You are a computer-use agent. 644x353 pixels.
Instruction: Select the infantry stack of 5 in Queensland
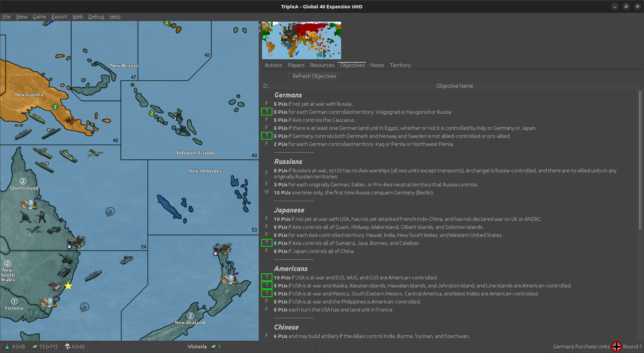pos(41,216)
